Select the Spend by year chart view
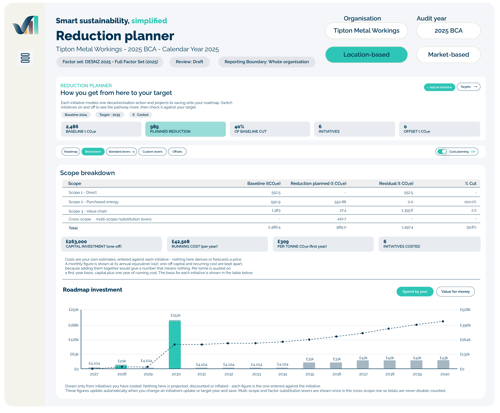Screen dimensions: 500x413 [415, 292]
